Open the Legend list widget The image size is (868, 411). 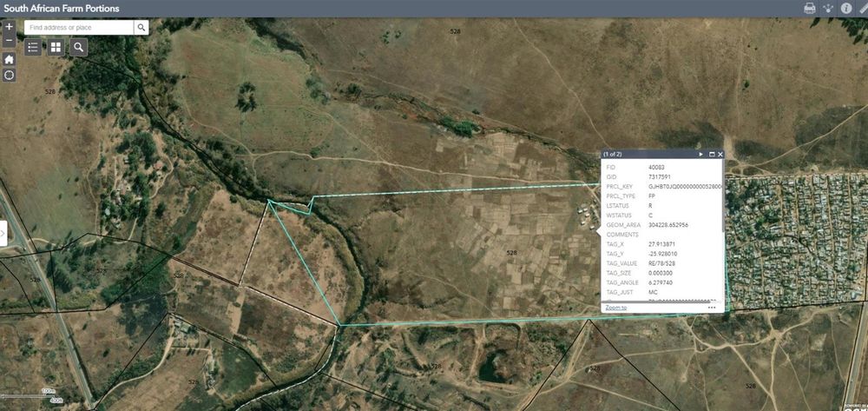33,47
